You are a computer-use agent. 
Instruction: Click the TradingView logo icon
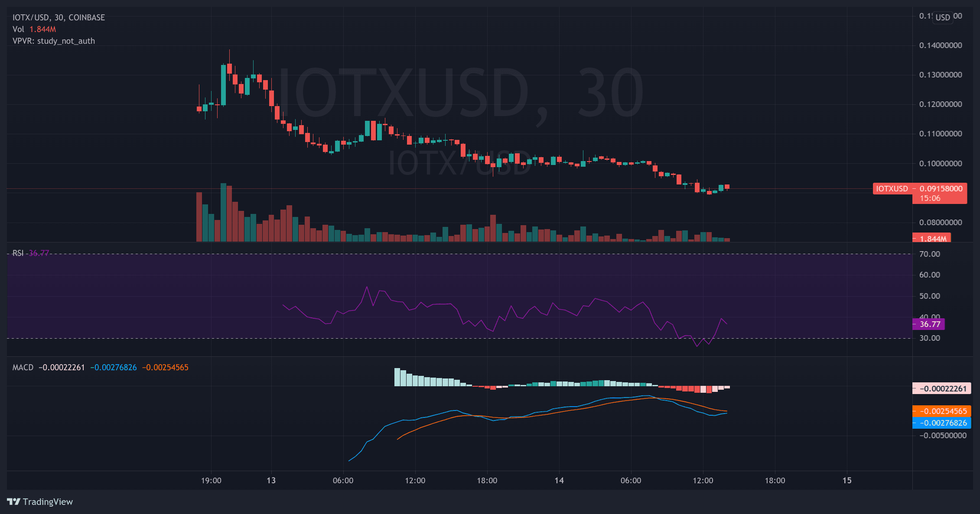[x=14, y=501]
